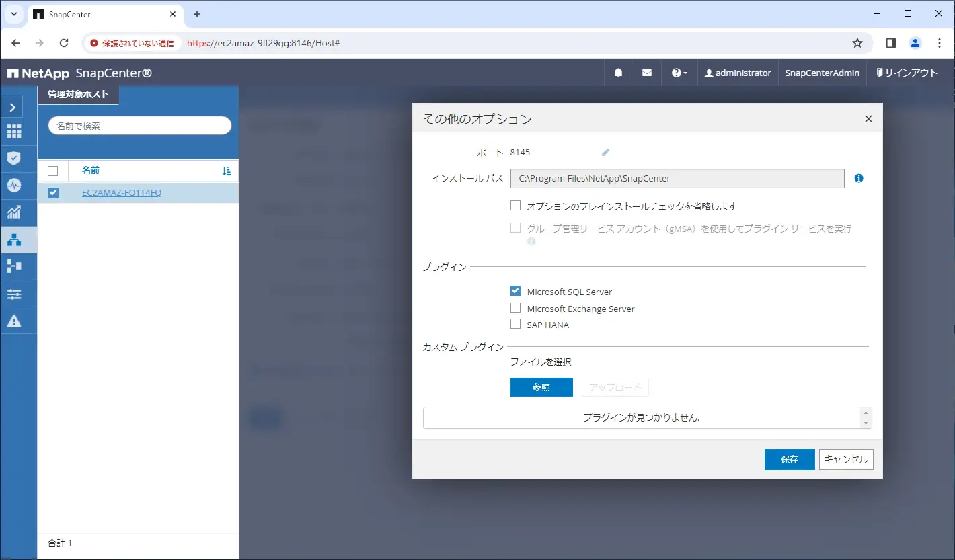
Task: Click the pencil icon to edit port
Action: pyautogui.click(x=605, y=153)
